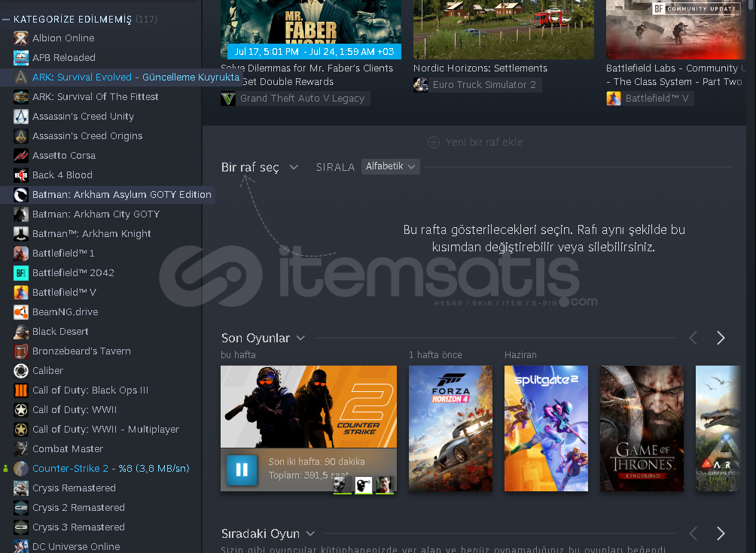The height and width of the screenshot is (553, 756).
Task: Click the ARK: Survival Of The Fittest icon
Action: pyautogui.click(x=21, y=97)
